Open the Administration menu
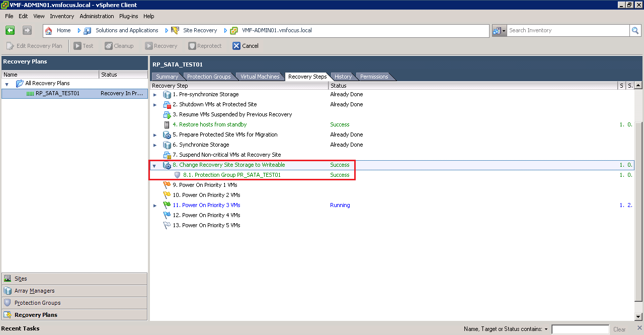This screenshot has width=644, height=335. (x=97, y=16)
